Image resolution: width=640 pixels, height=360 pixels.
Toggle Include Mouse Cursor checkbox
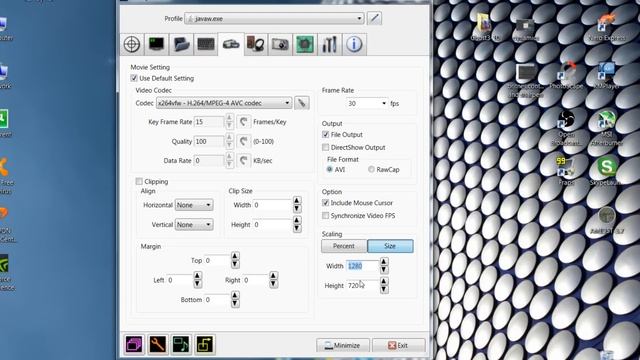click(325, 203)
